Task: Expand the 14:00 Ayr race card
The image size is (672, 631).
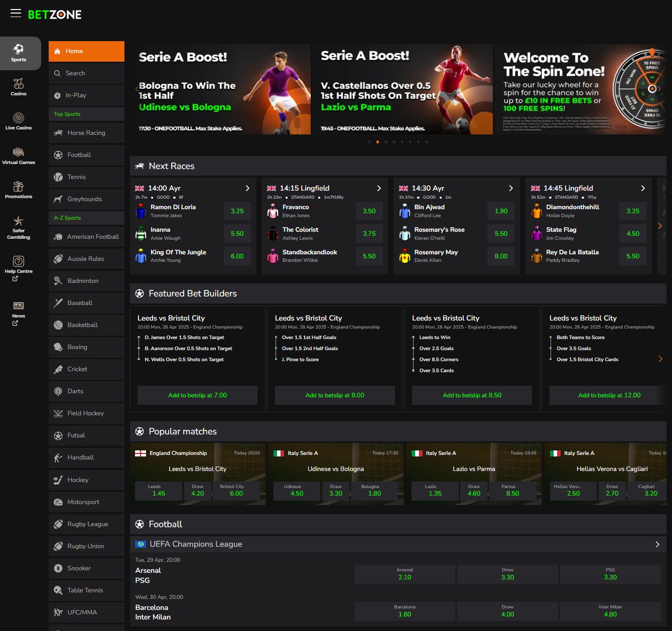Action: tap(247, 189)
